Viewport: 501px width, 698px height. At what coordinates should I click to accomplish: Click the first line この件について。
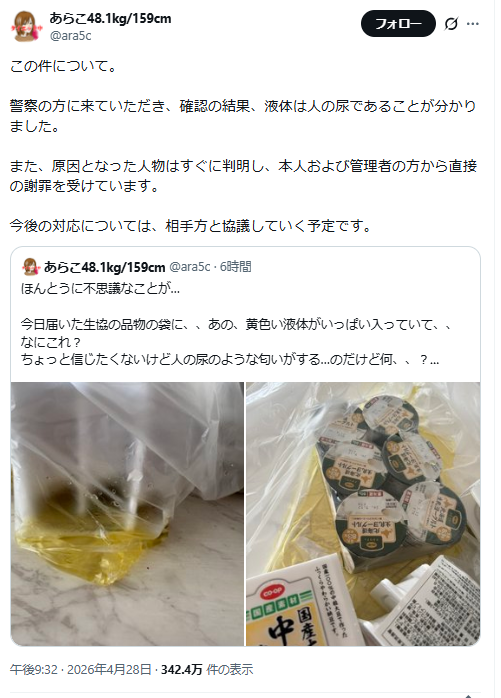pyautogui.click(x=64, y=66)
